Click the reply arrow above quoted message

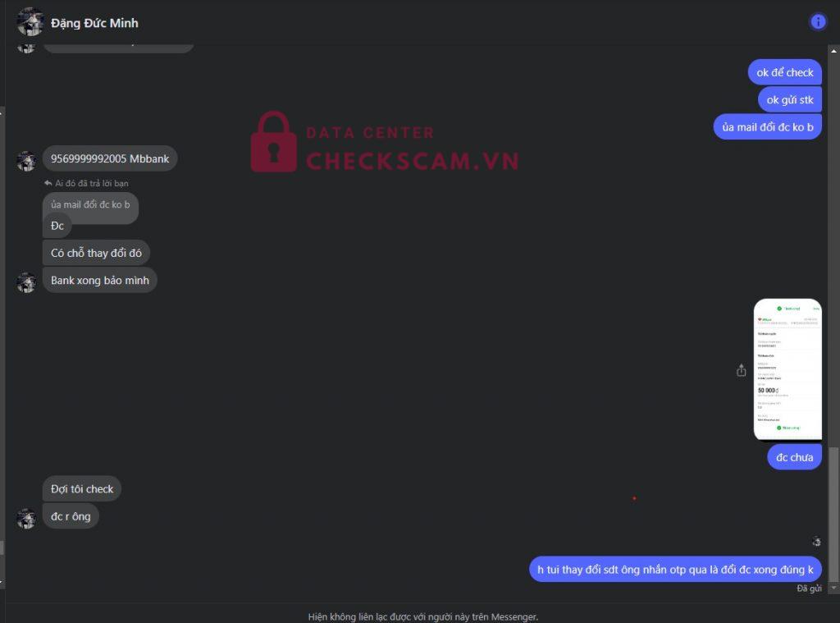click(x=48, y=183)
